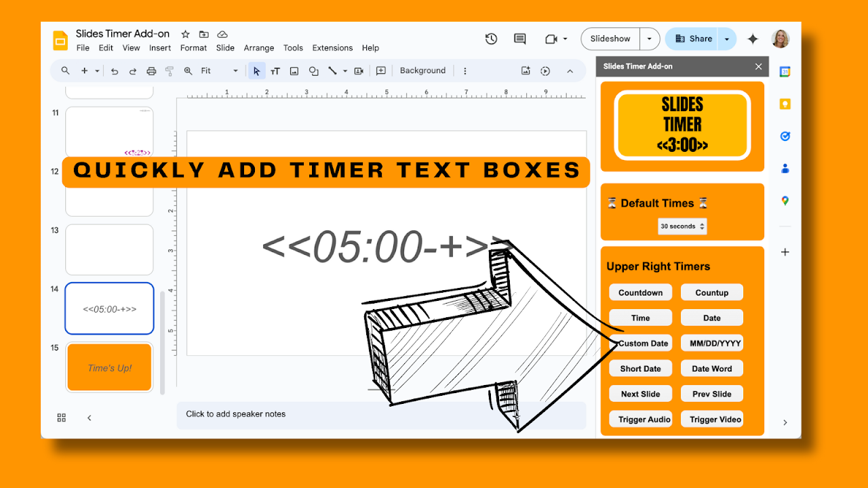Open the comments history icon
The width and height of the screenshot is (868, 488).
pyautogui.click(x=520, y=39)
